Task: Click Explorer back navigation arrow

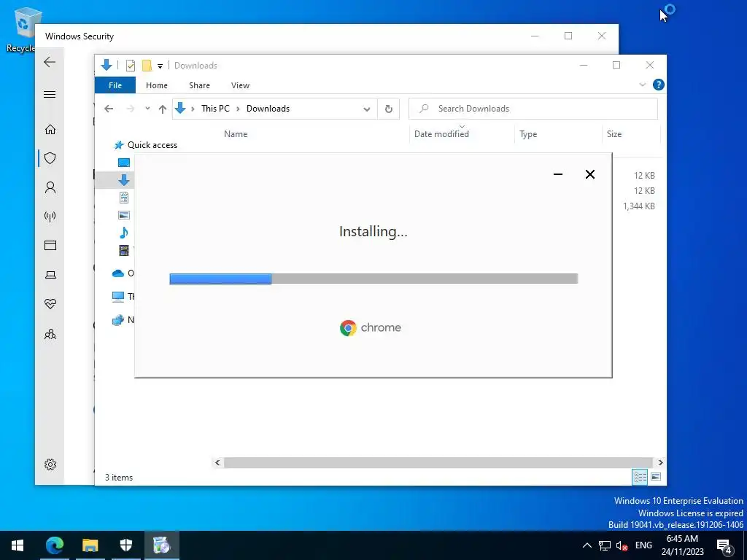Action: point(109,109)
